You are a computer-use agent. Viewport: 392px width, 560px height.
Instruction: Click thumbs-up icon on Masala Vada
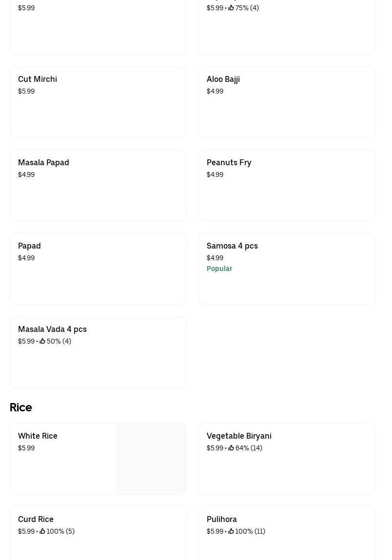coord(42,341)
